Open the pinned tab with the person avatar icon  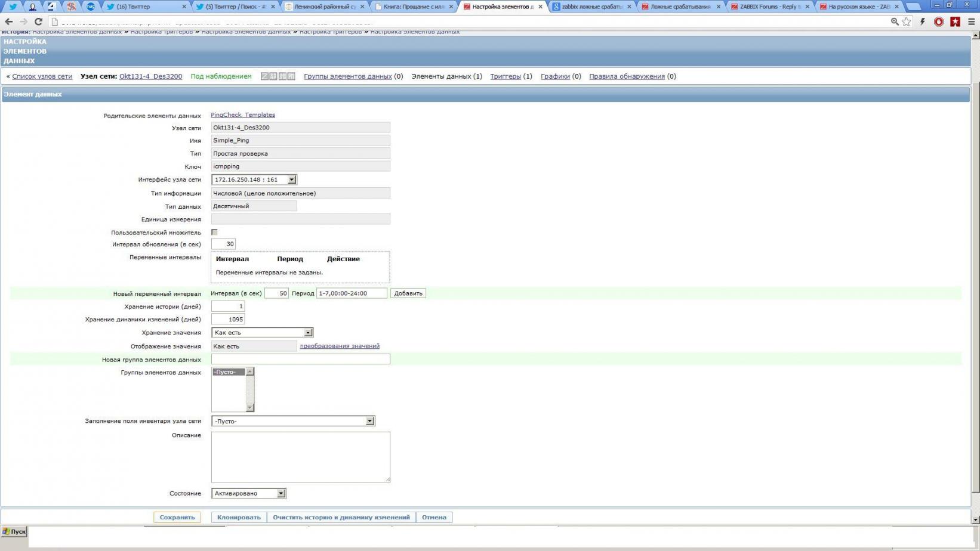tap(32, 7)
